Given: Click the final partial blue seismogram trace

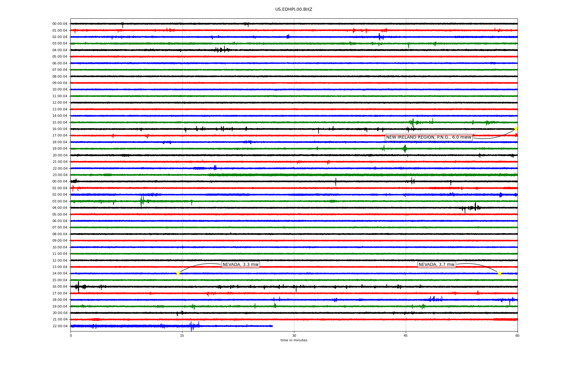Looking at the screenshot, I should click(171, 326).
